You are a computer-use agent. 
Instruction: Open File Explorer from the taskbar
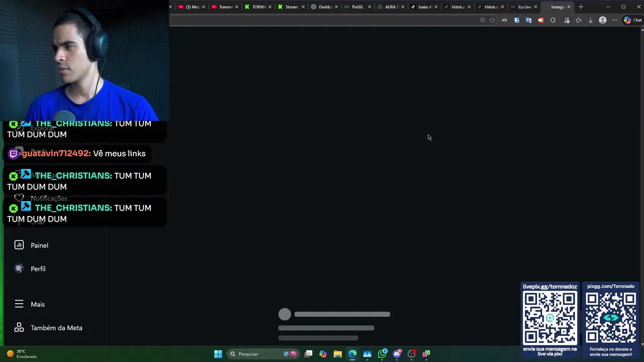338,354
